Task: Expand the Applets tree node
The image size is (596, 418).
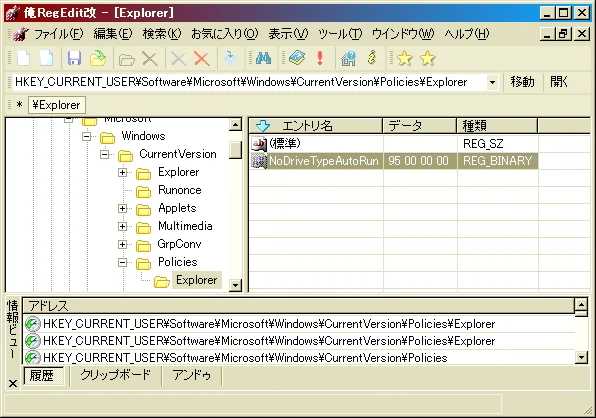Action: (x=122, y=208)
